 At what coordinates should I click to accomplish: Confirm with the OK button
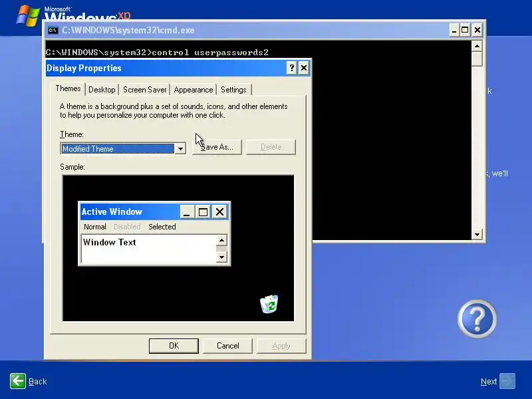coord(174,346)
